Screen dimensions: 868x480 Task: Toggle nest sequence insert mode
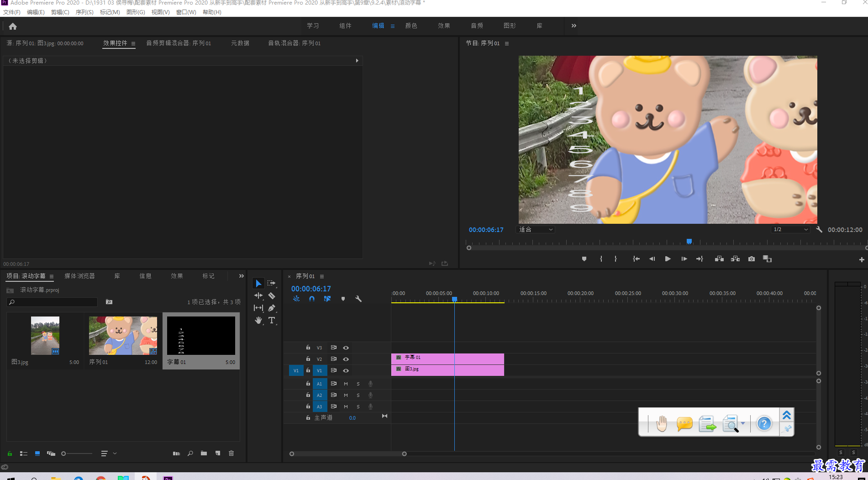click(296, 299)
